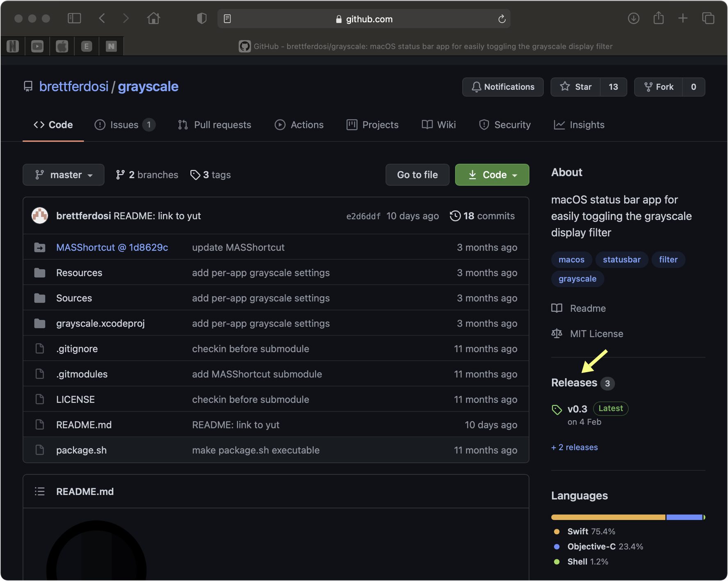The height and width of the screenshot is (581, 728).
Task: Open the Safari share icon
Action: pos(659,18)
